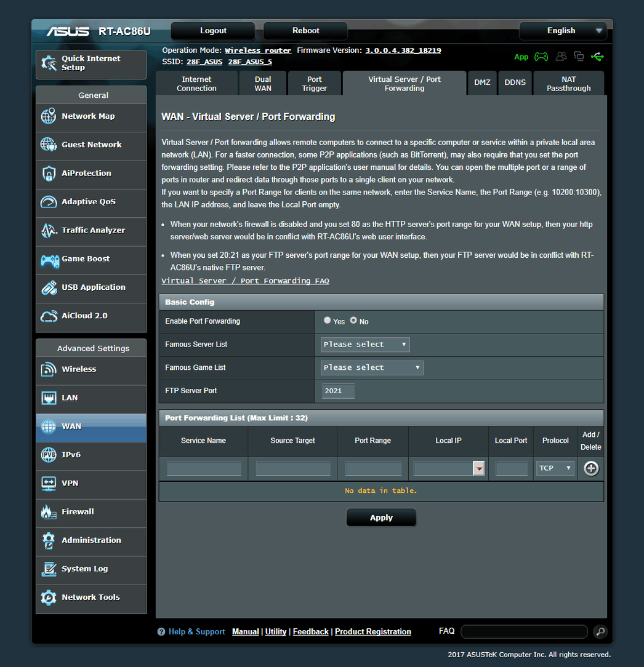Click the Port Range input field
The height and width of the screenshot is (667, 644).
[x=373, y=468]
